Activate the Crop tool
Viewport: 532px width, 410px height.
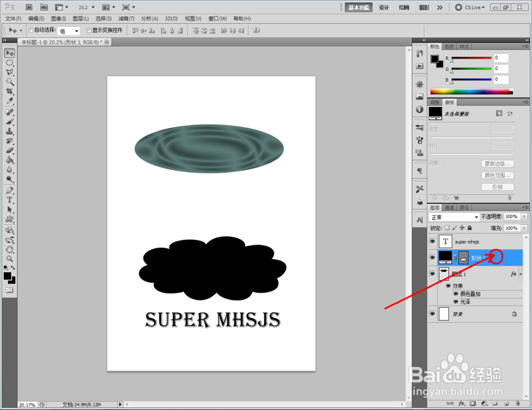10,92
